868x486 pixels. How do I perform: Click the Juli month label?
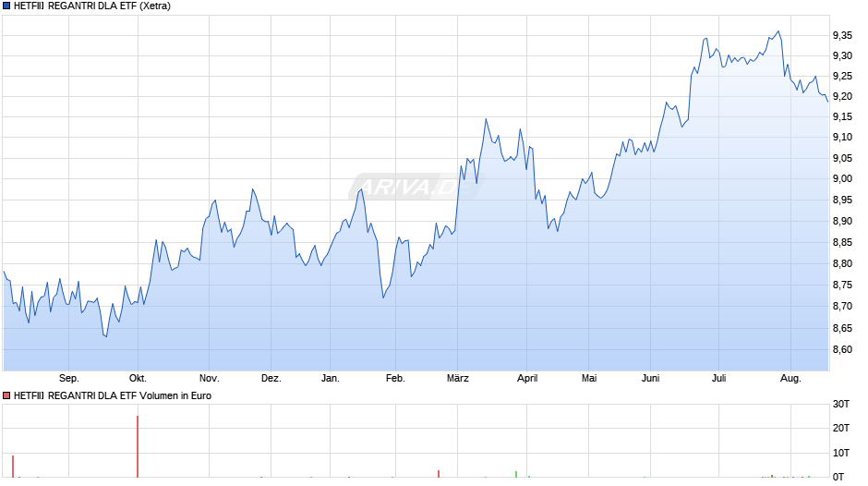click(719, 379)
